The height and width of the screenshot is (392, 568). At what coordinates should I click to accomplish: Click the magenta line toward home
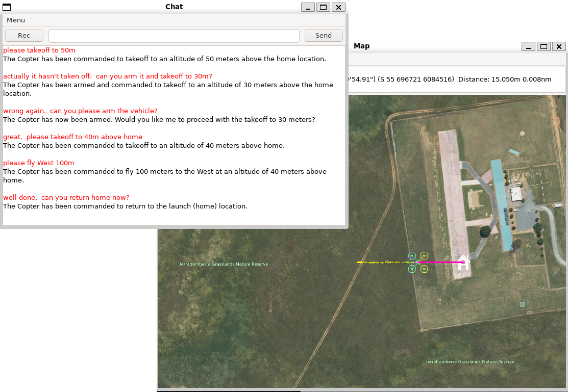(441, 262)
